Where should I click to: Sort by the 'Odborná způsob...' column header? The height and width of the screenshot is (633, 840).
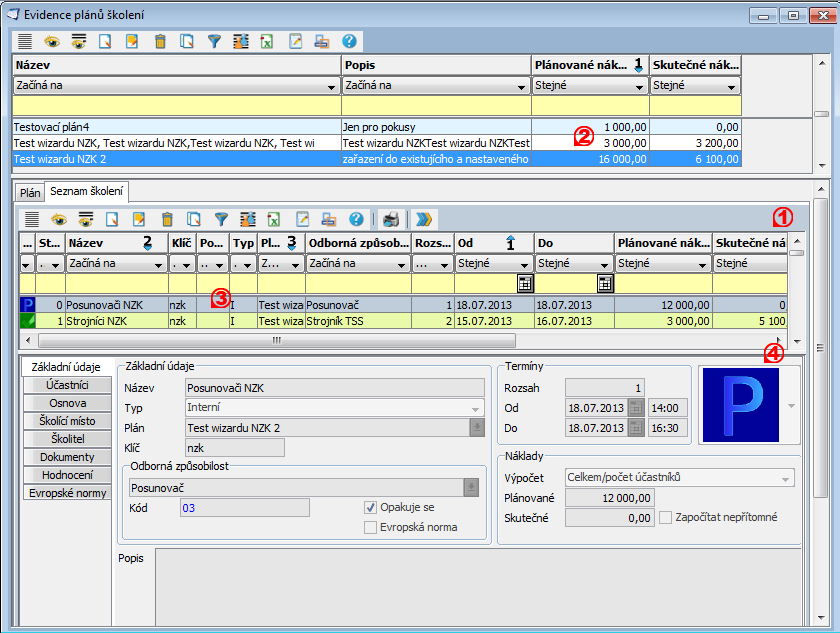358,243
